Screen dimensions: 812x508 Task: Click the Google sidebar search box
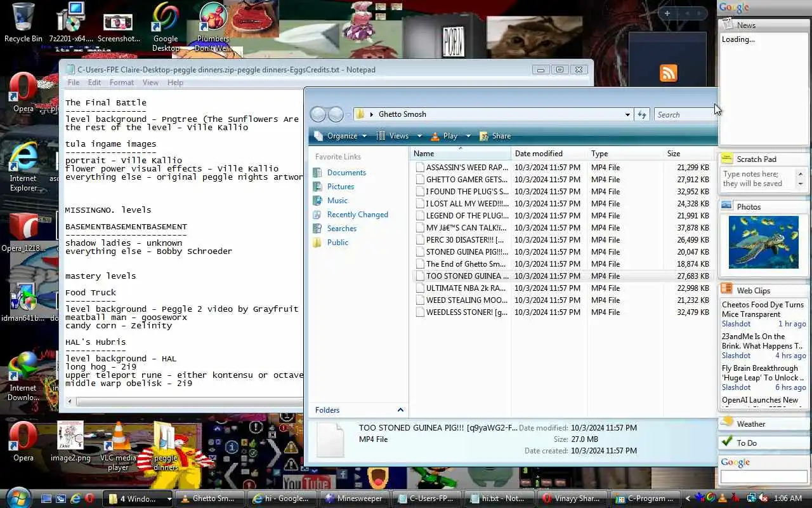[x=764, y=476]
